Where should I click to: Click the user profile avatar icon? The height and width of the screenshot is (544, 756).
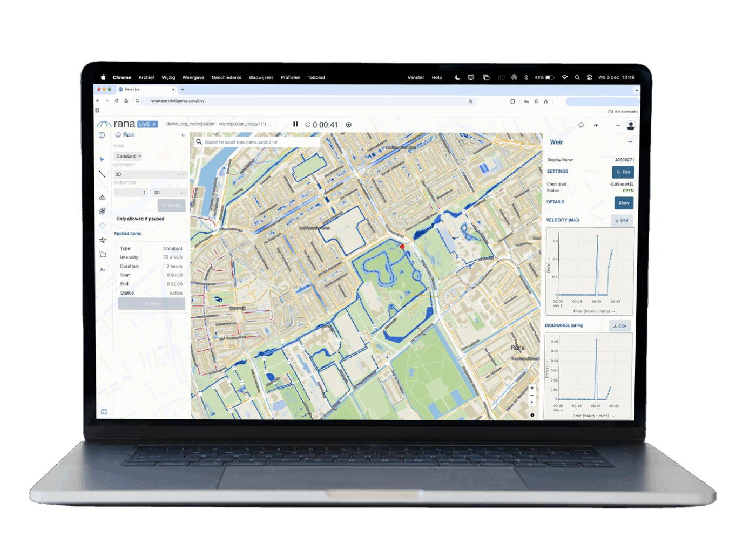pyautogui.click(x=630, y=125)
